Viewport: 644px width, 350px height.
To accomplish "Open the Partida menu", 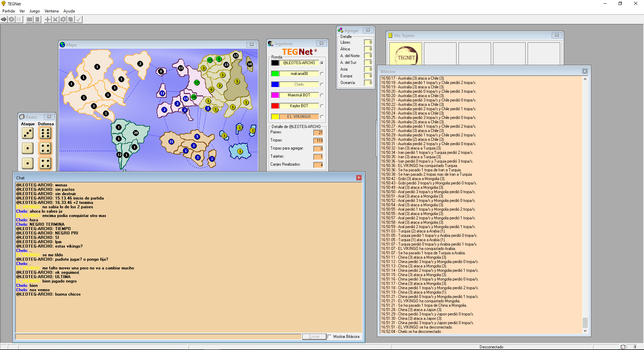I will (8, 11).
